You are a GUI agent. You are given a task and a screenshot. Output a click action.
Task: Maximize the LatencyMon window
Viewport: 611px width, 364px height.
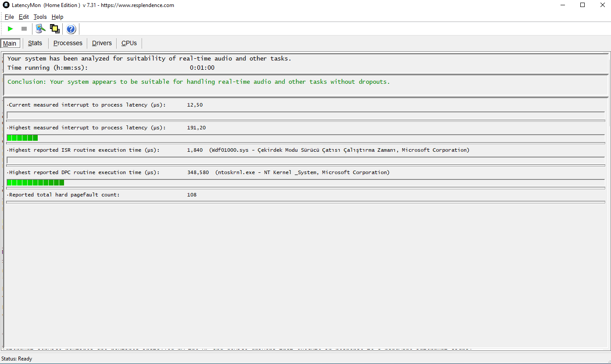(582, 5)
